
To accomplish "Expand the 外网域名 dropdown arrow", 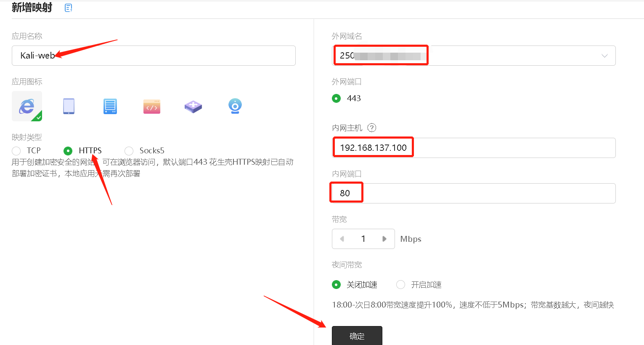I will pos(604,56).
